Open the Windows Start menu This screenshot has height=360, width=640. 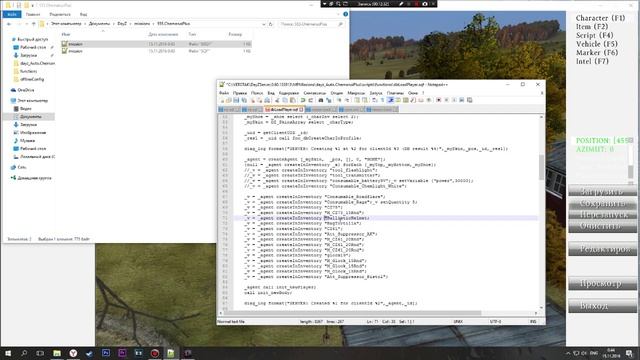(x=8, y=353)
